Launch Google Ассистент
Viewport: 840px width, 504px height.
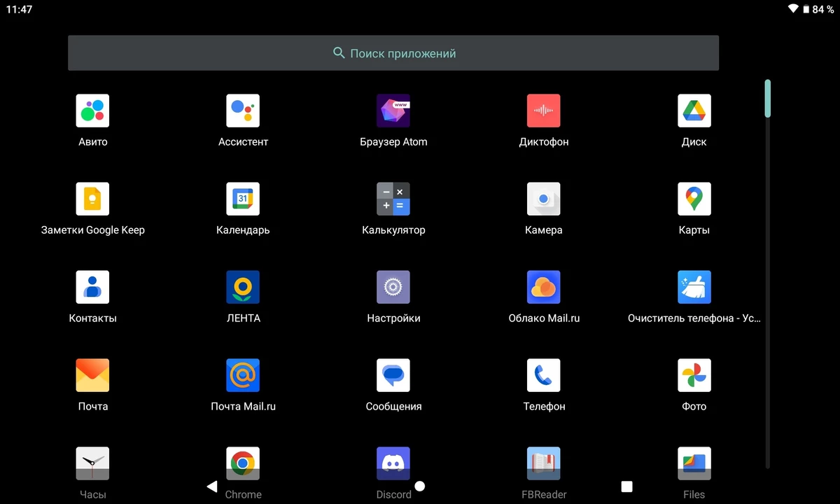point(243,111)
